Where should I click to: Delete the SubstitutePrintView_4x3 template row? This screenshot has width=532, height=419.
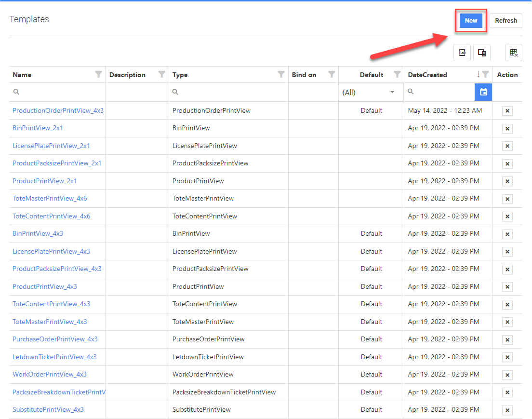(507, 410)
